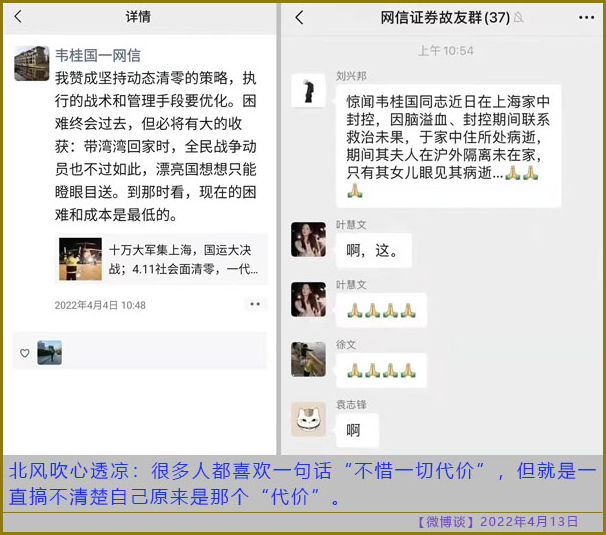
Task: Tap back arrow in 网信证券故友群 chat
Action: click(299, 17)
